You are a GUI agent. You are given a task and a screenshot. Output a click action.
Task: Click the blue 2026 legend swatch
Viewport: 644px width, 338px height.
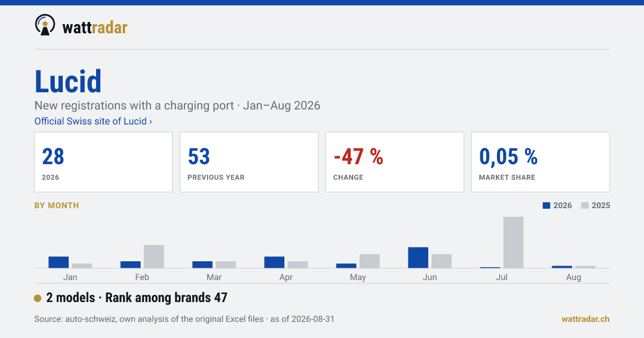coord(547,205)
